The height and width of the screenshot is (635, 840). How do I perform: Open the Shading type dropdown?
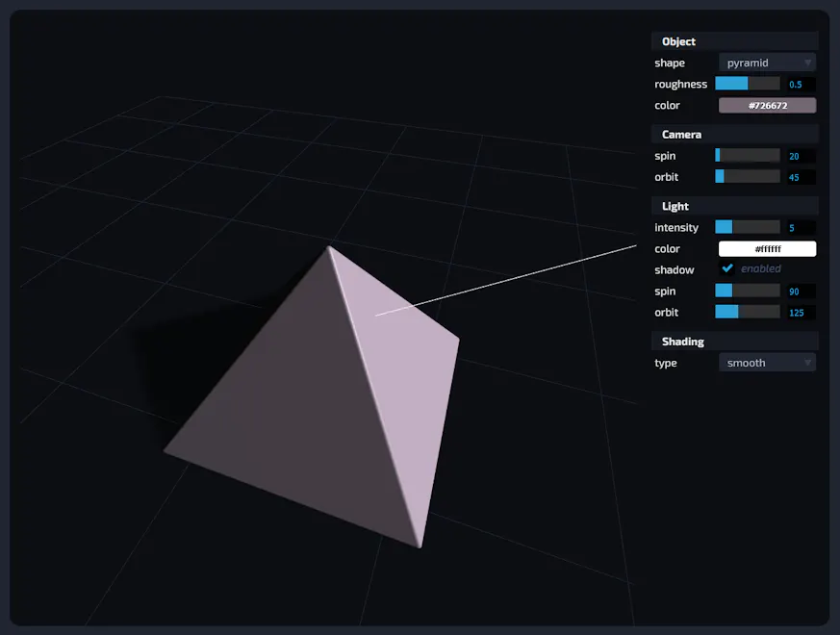(x=767, y=363)
